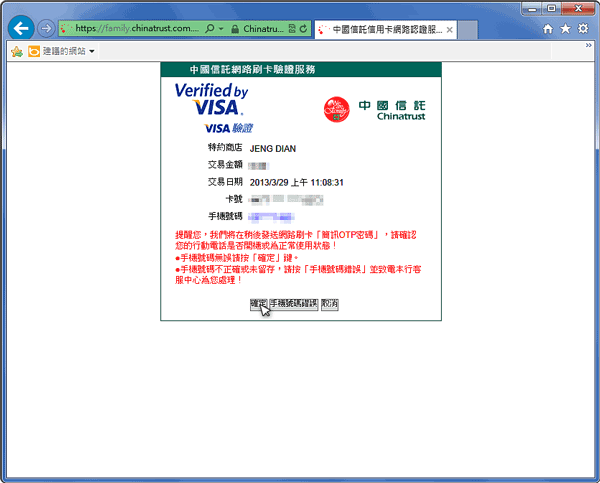600x483 pixels.
Task: Open the address bar search magnifier
Action: coord(210,28)
